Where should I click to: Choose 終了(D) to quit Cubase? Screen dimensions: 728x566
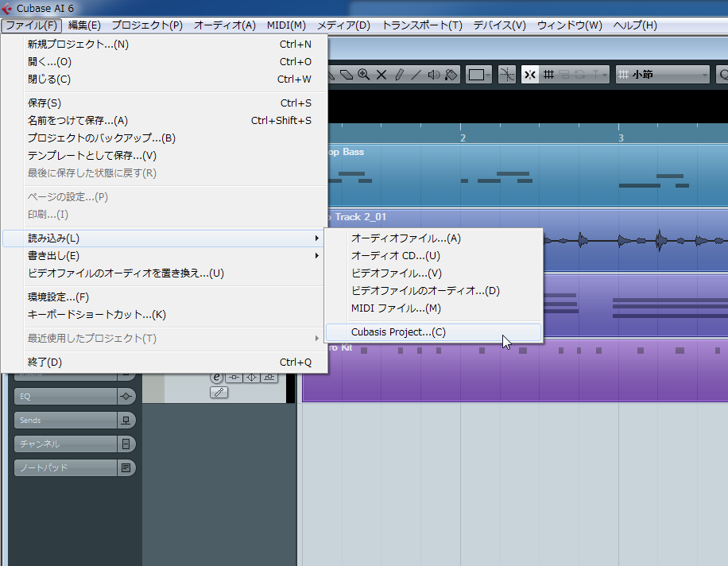tap(165, 362)
